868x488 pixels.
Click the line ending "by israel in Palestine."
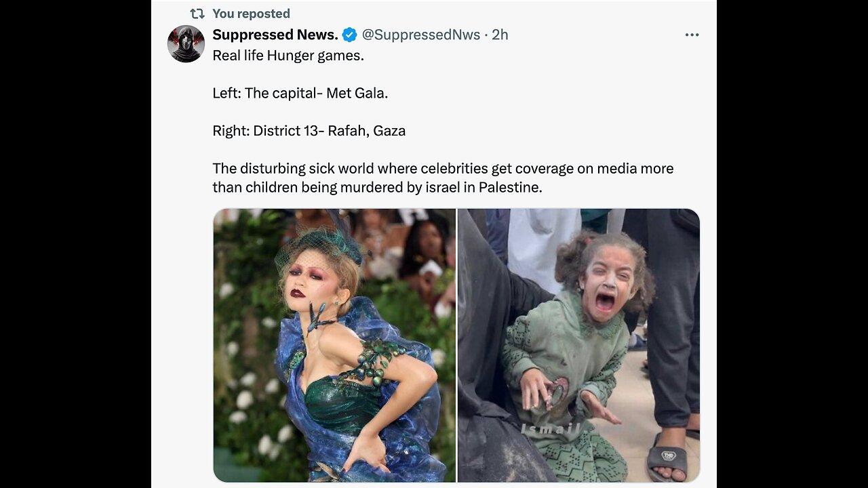[x=377, y=187]
